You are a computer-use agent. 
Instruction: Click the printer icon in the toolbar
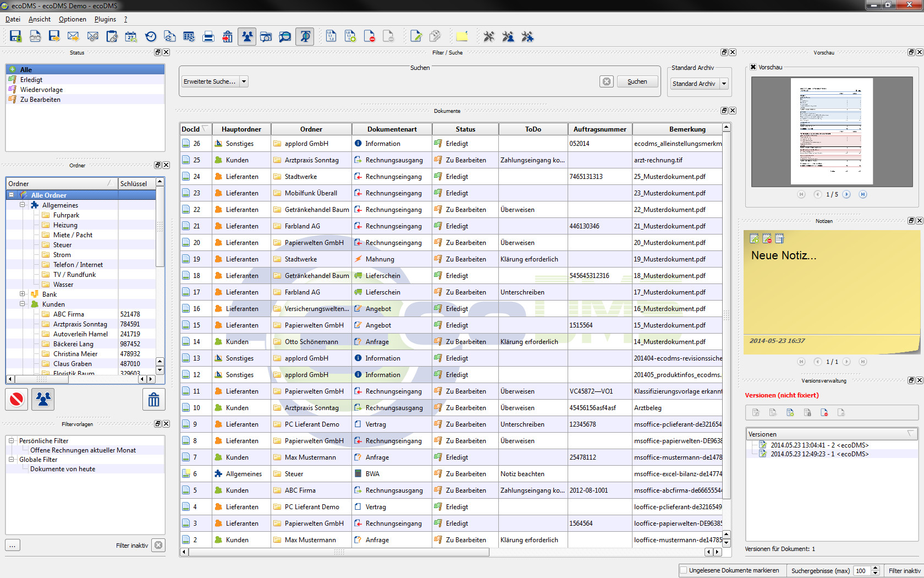[208, 37]
